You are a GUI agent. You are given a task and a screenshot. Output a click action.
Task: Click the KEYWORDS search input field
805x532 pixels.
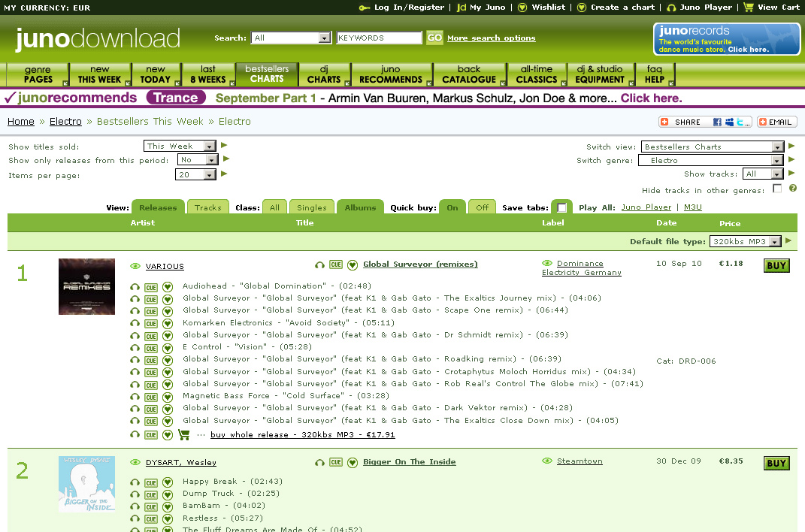[379, 38]
